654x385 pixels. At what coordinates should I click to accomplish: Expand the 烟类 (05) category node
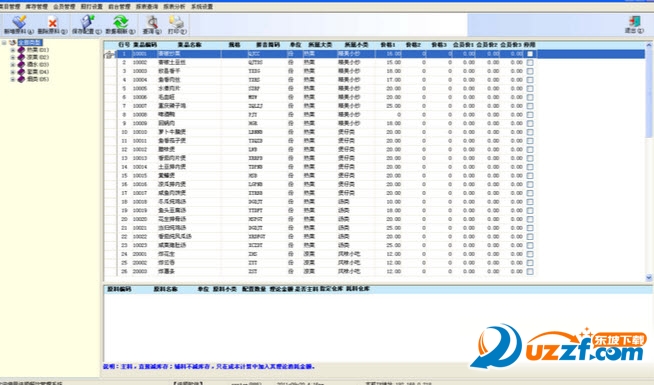(x=13, y=79)
